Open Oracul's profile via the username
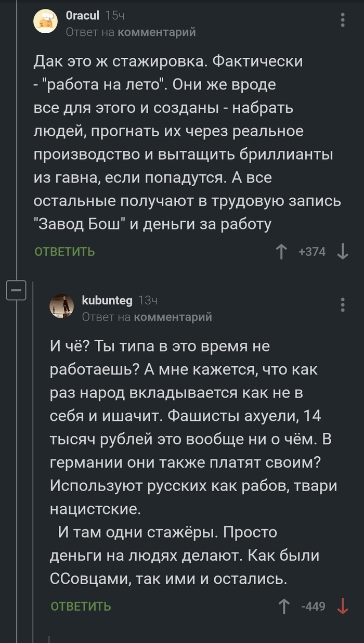 click(x=84, y=16)
